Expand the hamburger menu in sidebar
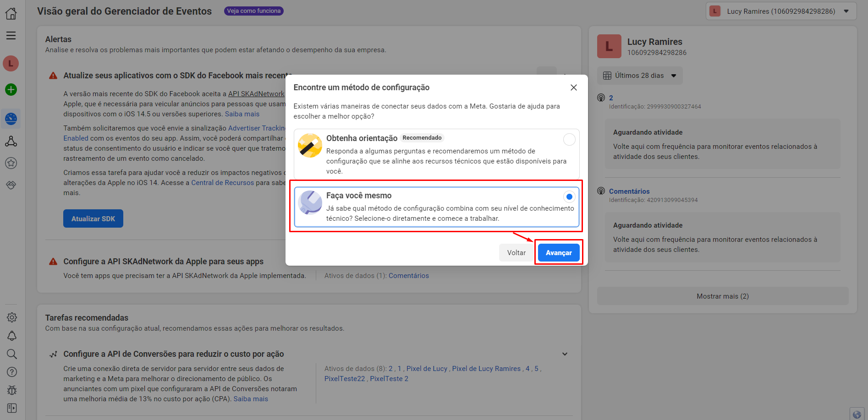The height and width of the screenshot is (420, 868). (11, 35)
